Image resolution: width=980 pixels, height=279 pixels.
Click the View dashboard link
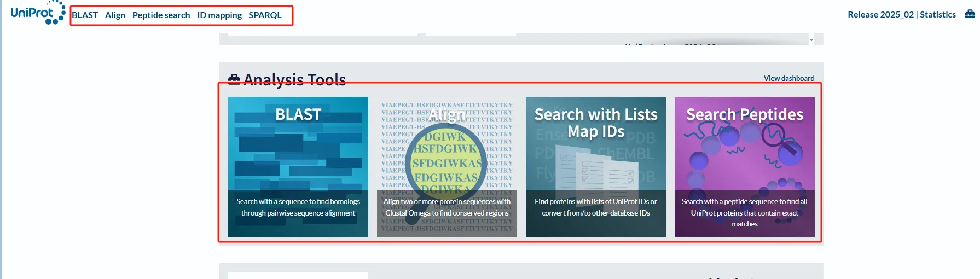[x=788, y=78]
